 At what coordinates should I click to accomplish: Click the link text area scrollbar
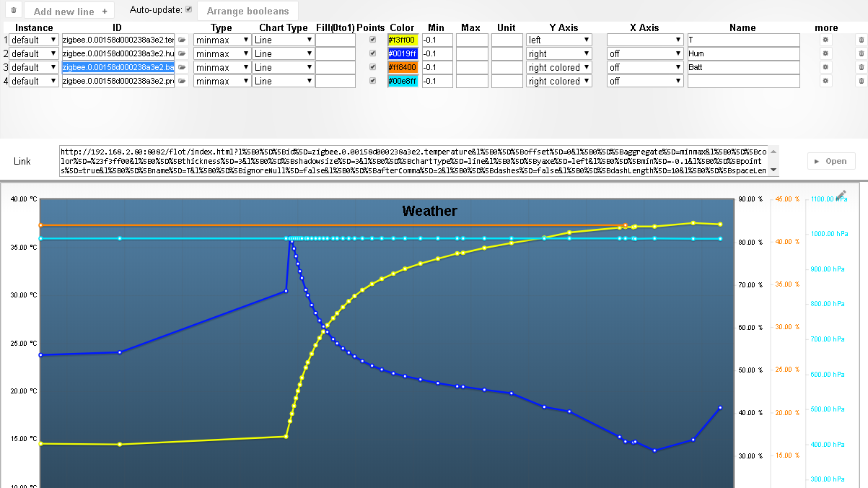pos(774,161)
